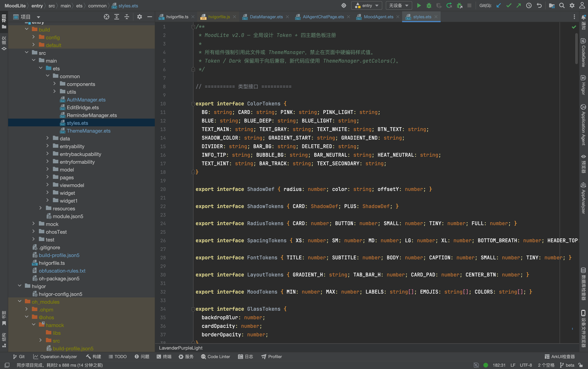Open the editor tabs more-options menu
Screen dimensions: 588x369
point(574,17)
